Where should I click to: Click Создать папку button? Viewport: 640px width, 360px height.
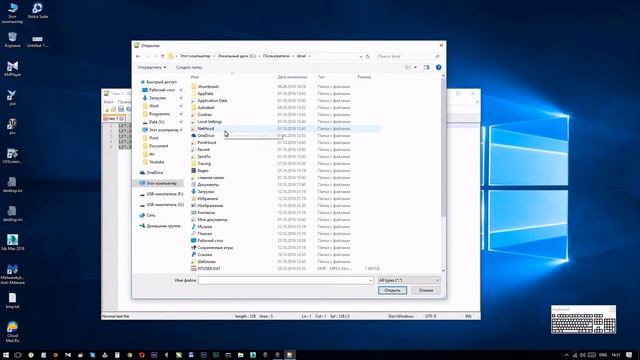tap(189, 67)
